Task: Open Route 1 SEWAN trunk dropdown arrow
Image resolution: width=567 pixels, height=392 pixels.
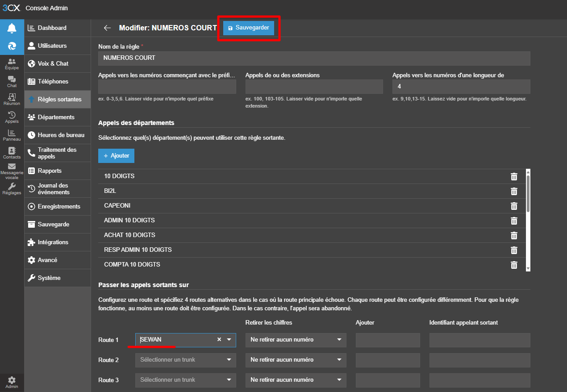Action: pyautogui.click(x=229, y=340)
